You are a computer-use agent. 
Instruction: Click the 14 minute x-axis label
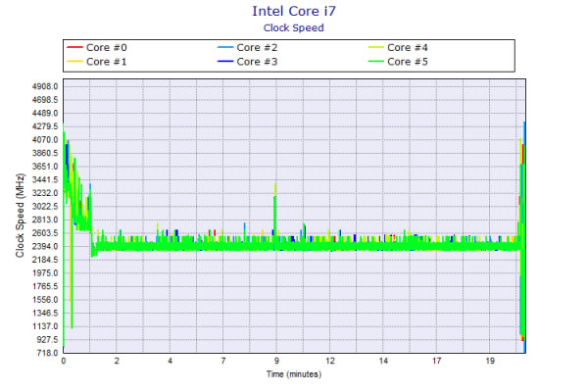[383, 361]
